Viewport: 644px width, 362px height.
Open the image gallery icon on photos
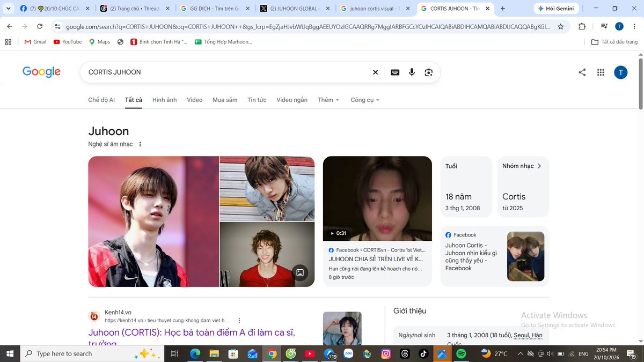point(300,272)
